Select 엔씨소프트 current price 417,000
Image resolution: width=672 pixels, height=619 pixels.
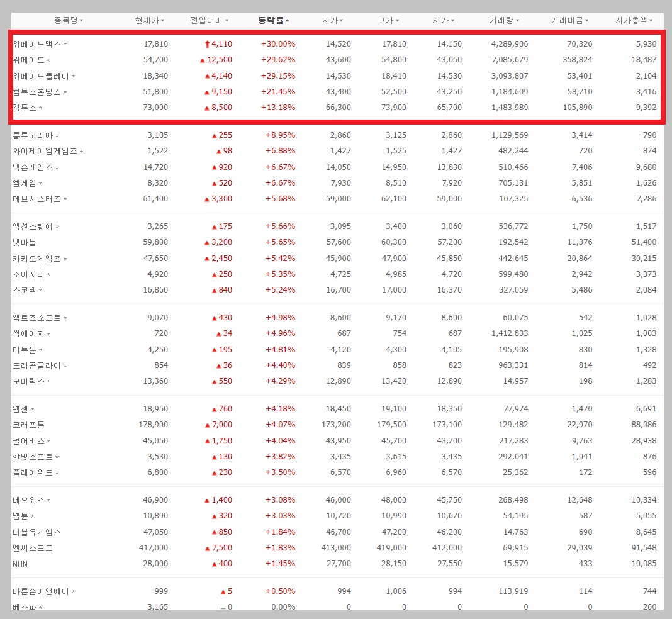154,549
